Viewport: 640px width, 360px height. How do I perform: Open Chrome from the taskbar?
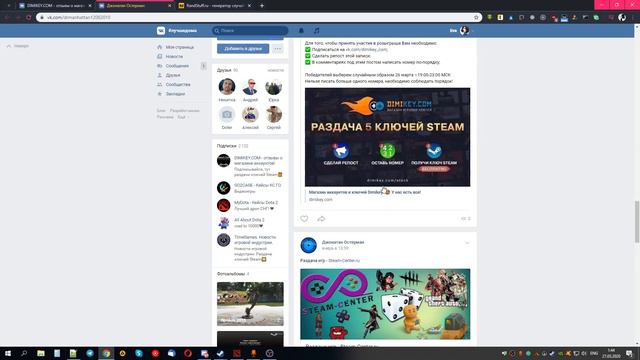[106, 353]
